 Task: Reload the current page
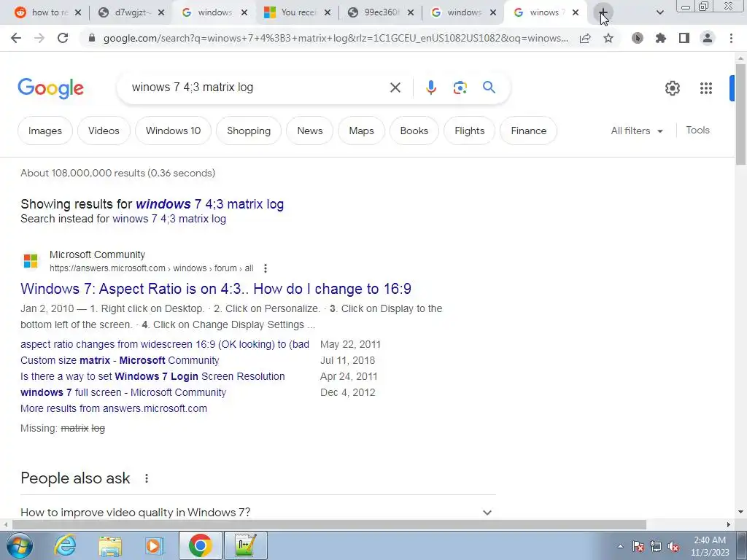click(x=63, y=38)
